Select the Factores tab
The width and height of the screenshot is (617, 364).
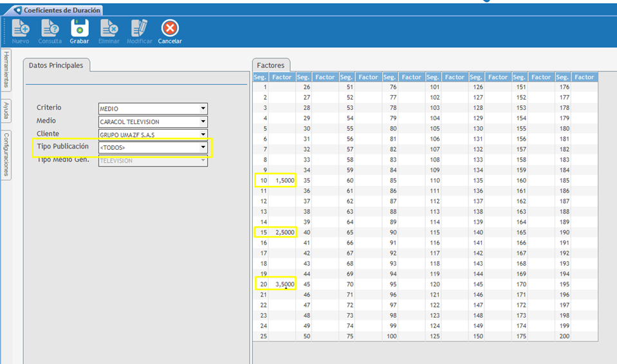pos(271,66)
